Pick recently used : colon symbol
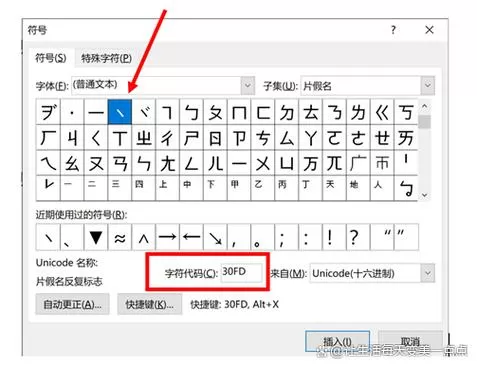The image size is (477, 368). tap(311, 237)
